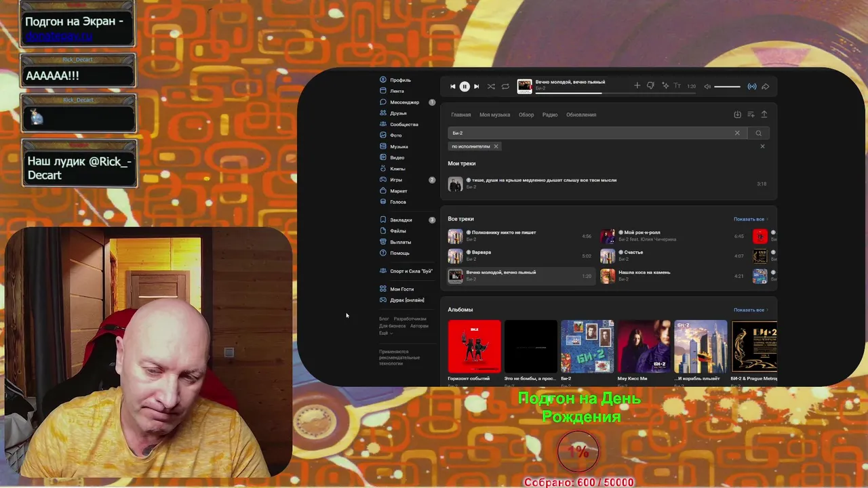Upload audio with the up-arrow icon

[x=764, y=115]
